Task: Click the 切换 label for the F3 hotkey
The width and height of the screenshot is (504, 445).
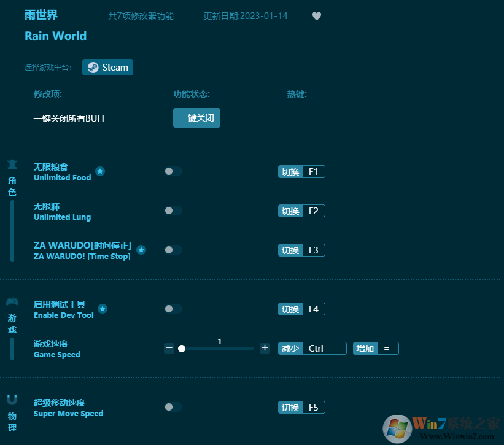Action: [x=290, y=250]
